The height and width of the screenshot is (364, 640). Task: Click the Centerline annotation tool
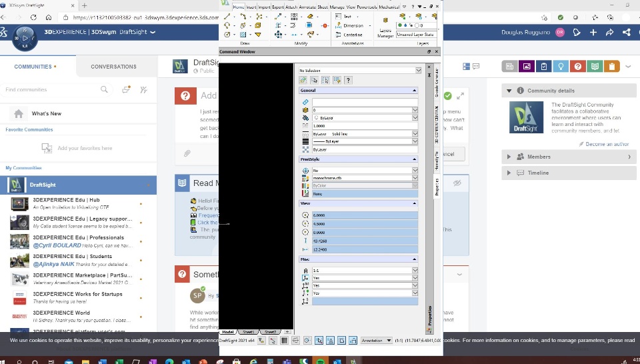click(349, 35)
